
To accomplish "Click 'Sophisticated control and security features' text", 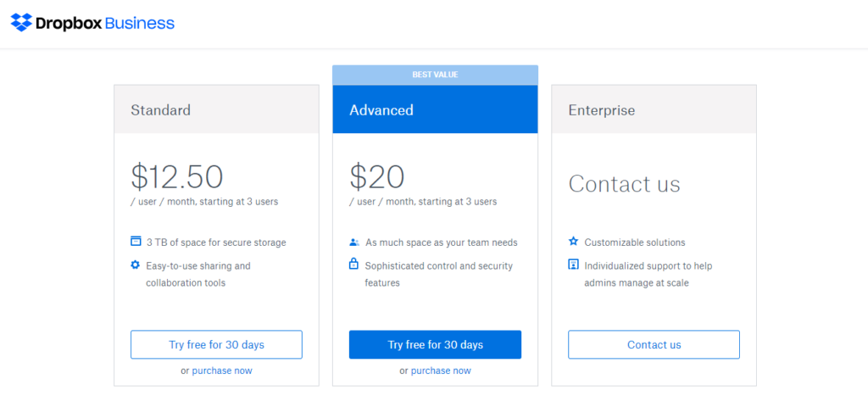I will point(438,274).
